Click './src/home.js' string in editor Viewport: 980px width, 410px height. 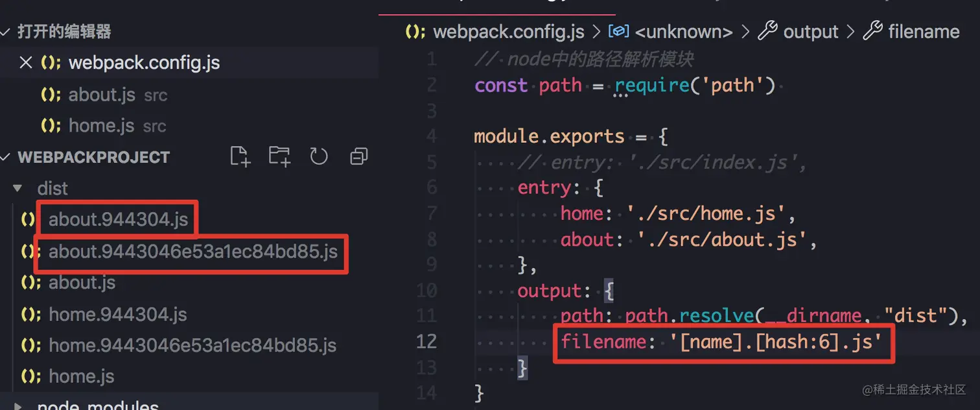705,213
